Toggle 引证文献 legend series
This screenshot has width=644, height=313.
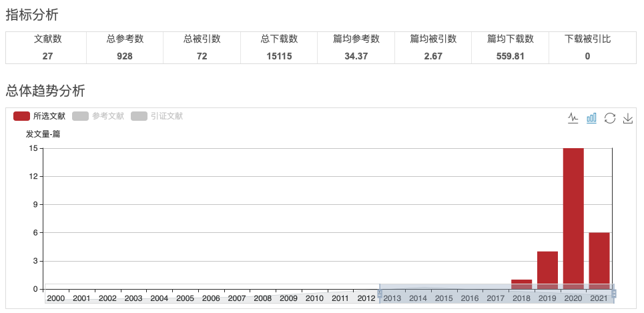click(157, 116)
